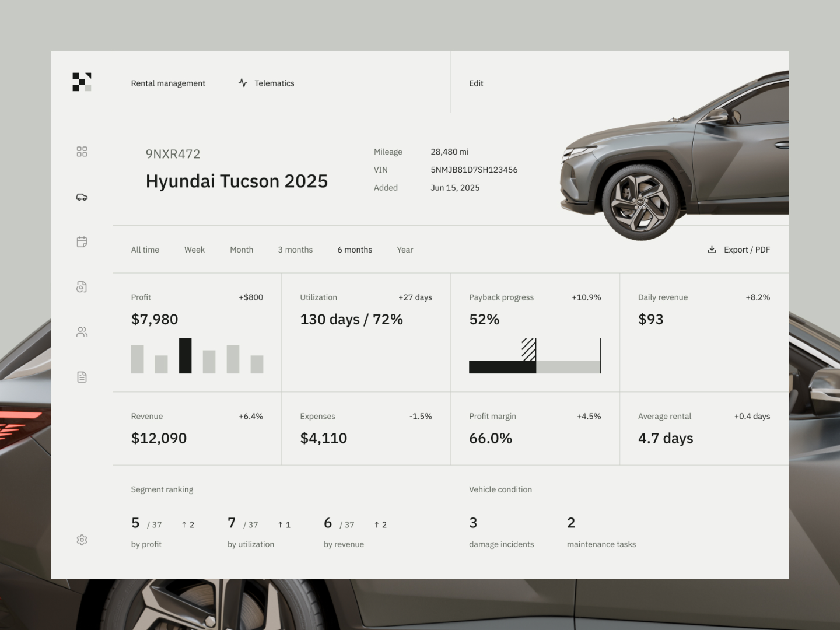The width and height of the screenshot is (840, 630).
Task: Click the by profit ranking label
Action: [146, 544]
